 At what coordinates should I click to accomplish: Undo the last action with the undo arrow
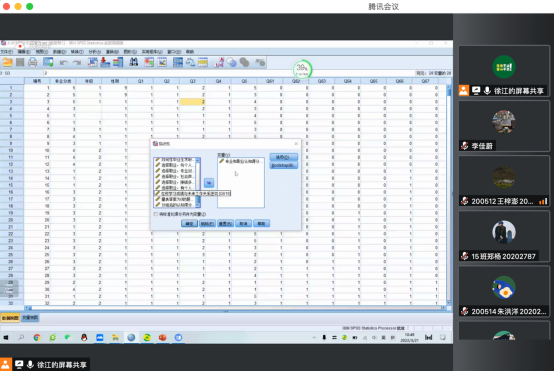tap(64, 63)
